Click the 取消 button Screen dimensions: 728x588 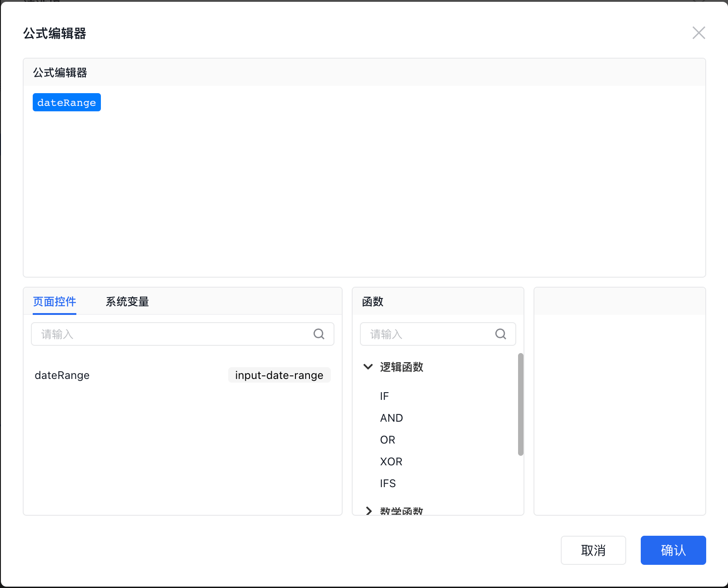(593, 550)
